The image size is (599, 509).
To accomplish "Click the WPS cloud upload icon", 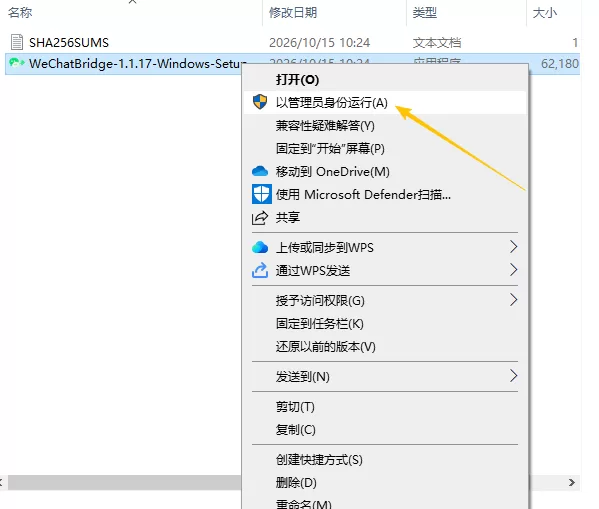I will pyautogui.click(x=260, y=247).
